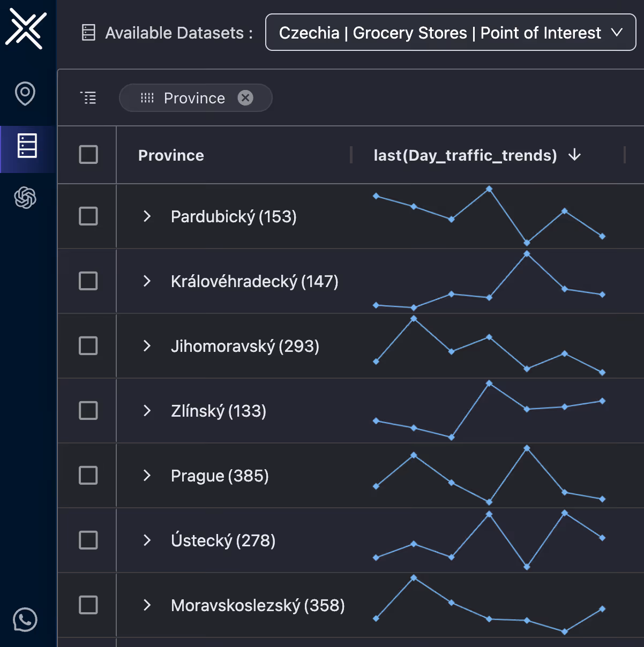Click the last(Day_traffic_trends) column header

tap(465, 155)
